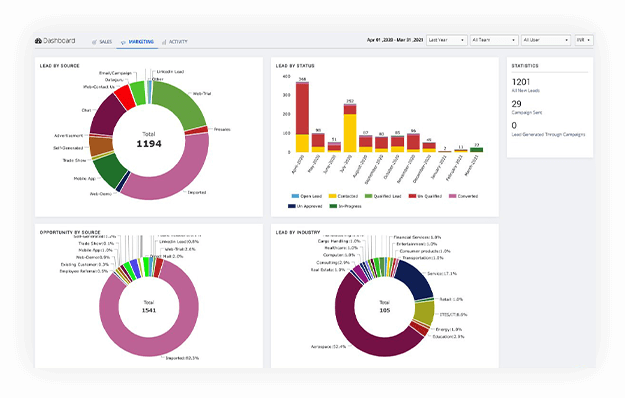Toggle the Contacted legend entry

343,196
